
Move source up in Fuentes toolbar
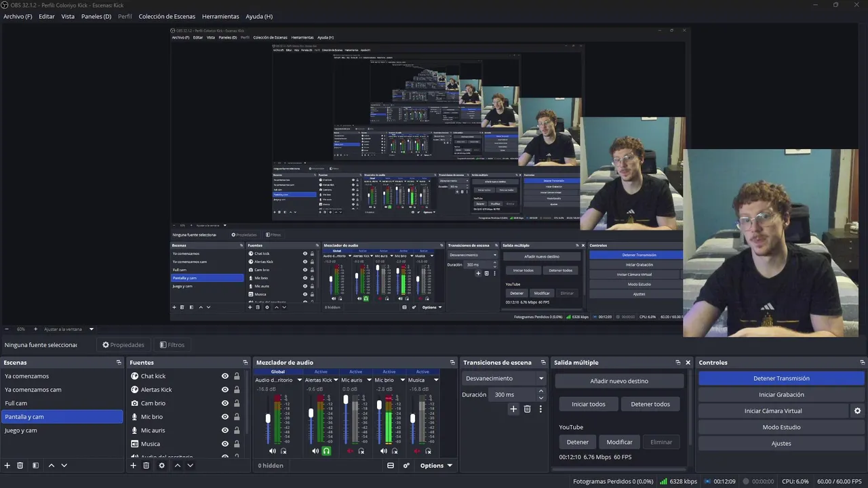(177, 466)
